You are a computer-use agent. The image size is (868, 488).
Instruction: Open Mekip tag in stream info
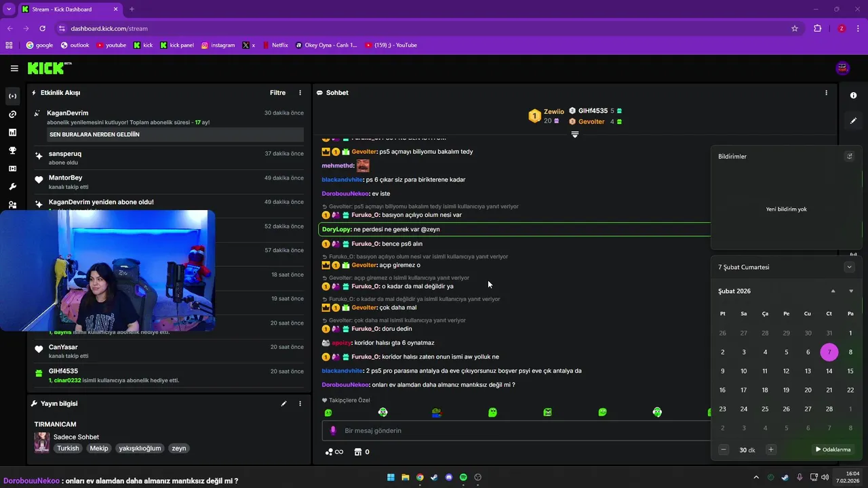click(99, 448)
